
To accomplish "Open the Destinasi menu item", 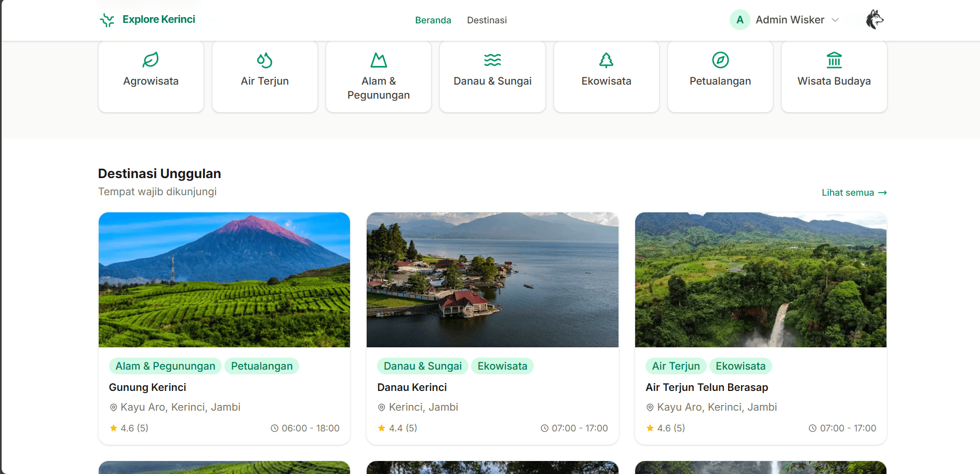I will point(487,20).
